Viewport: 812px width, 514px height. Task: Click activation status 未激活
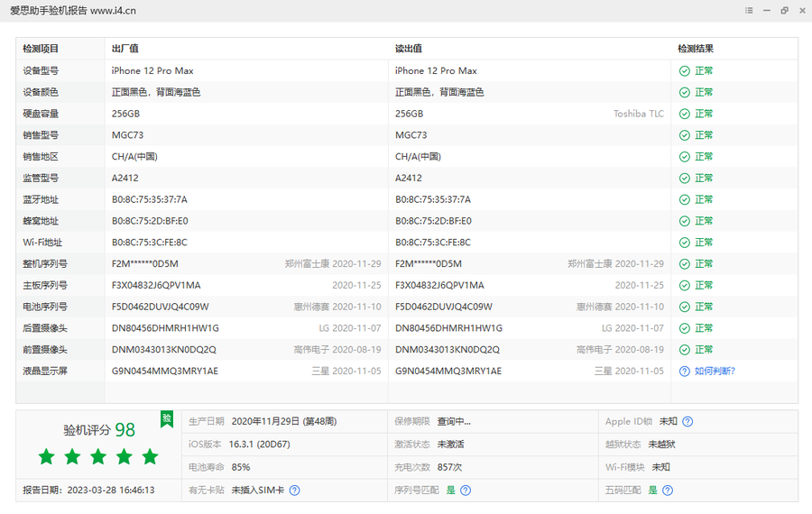coord(450,445)
